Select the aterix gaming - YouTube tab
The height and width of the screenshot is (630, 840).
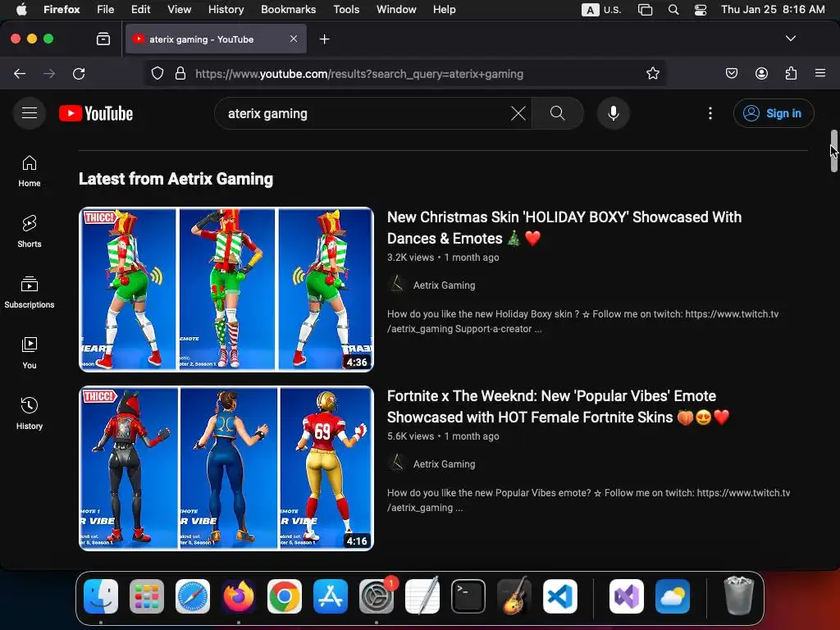216,39
